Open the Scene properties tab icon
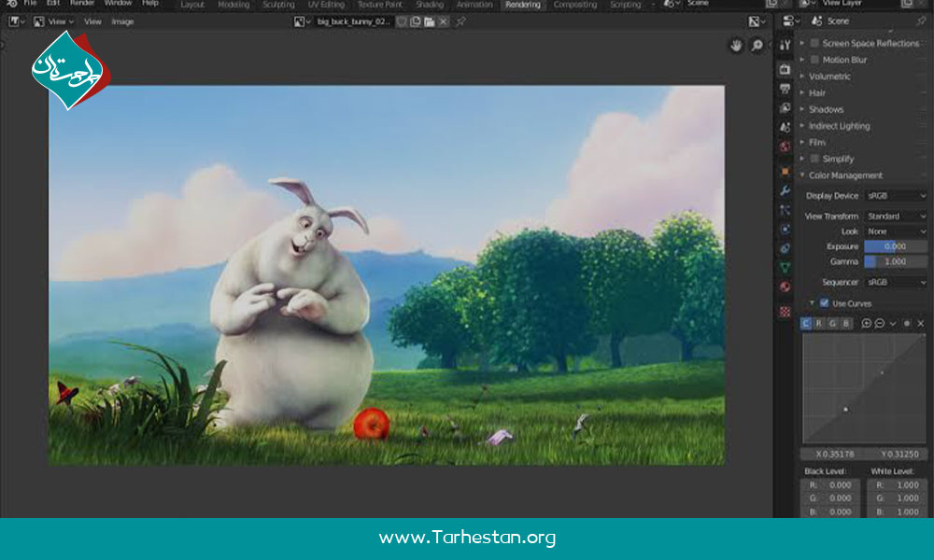Screen dimensions: 934x560 (785, 127)
